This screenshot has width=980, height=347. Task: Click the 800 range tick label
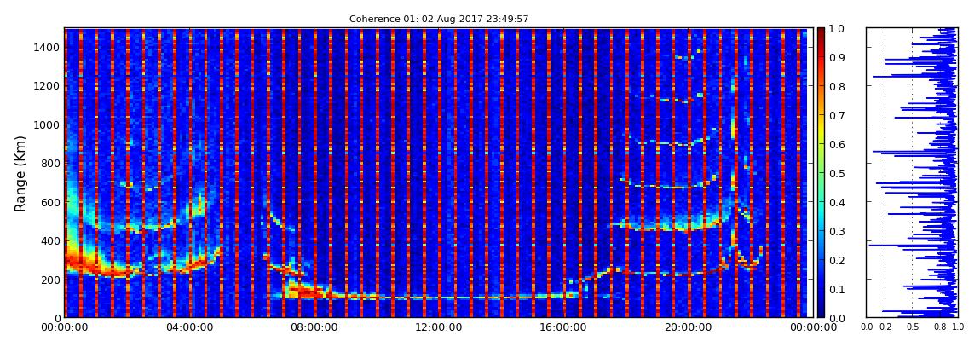pyautogui.click(x=50, y=164)
